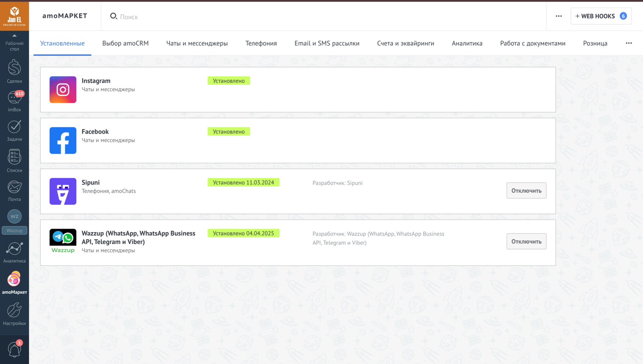Open amoМаркет in the sidebar

click(x=15, y=283)
